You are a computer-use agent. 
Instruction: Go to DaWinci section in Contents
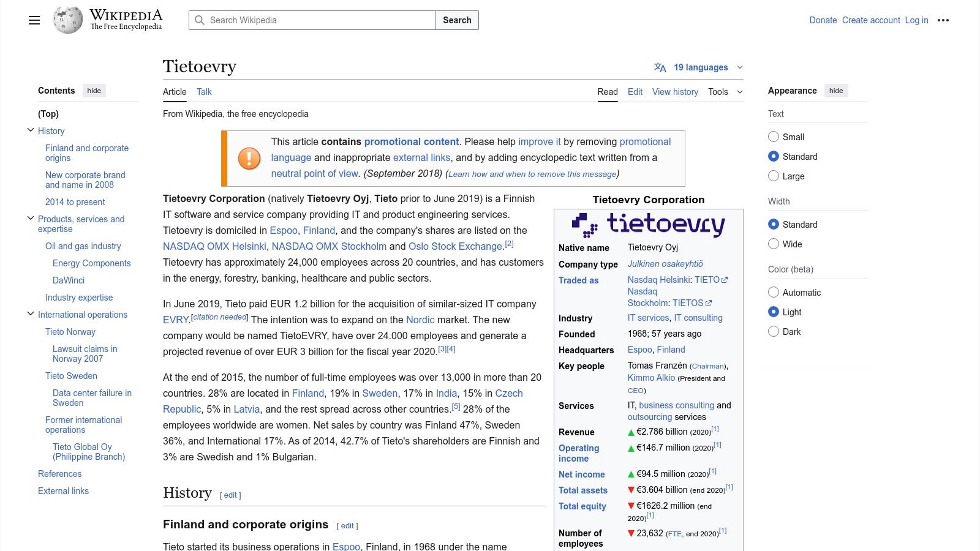(69, 280)
